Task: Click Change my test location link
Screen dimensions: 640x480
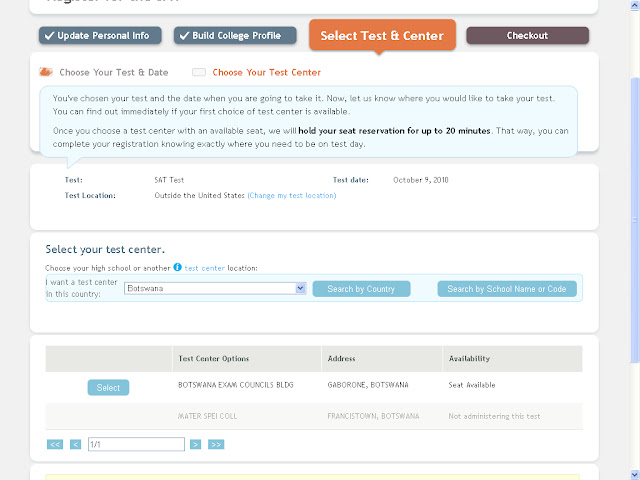Action: (x=292, y=196)
